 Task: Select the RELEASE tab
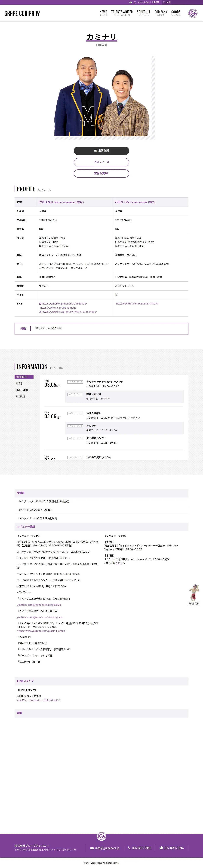20,397
